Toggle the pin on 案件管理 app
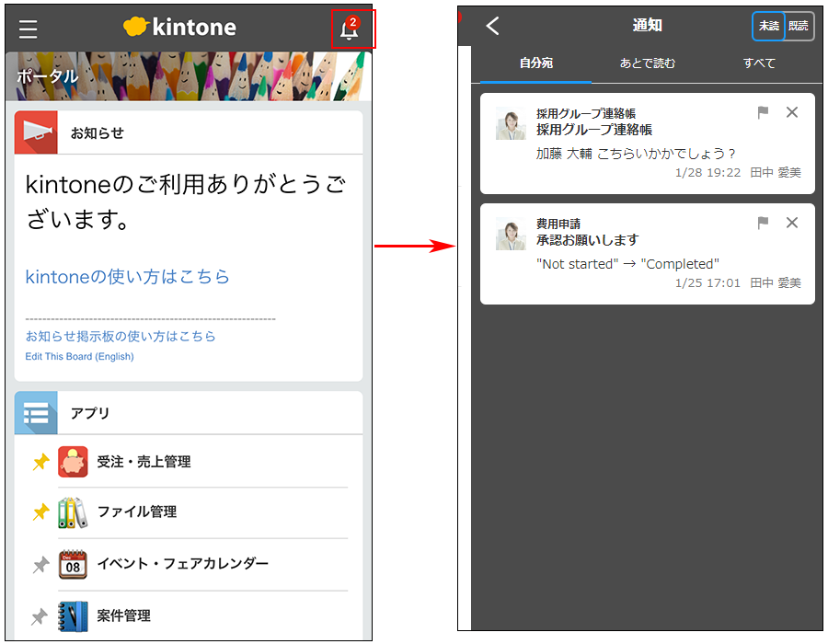828x644 pixels. (40, 616)
